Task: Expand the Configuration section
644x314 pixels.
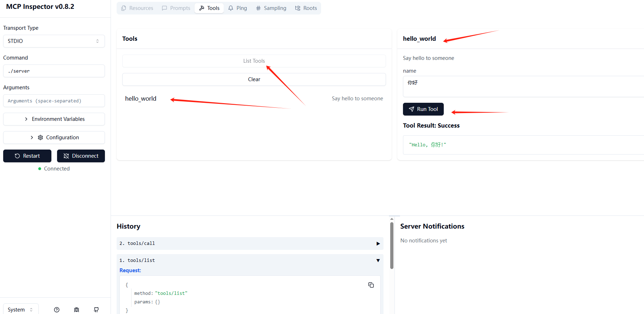Action: coord(54,138)
